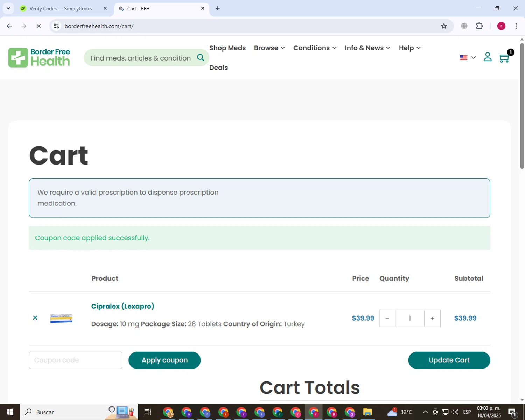The image size is (525, 420).
Task: Open the Cipralex (Lexapro) product link
Action: tap(122, 306)
